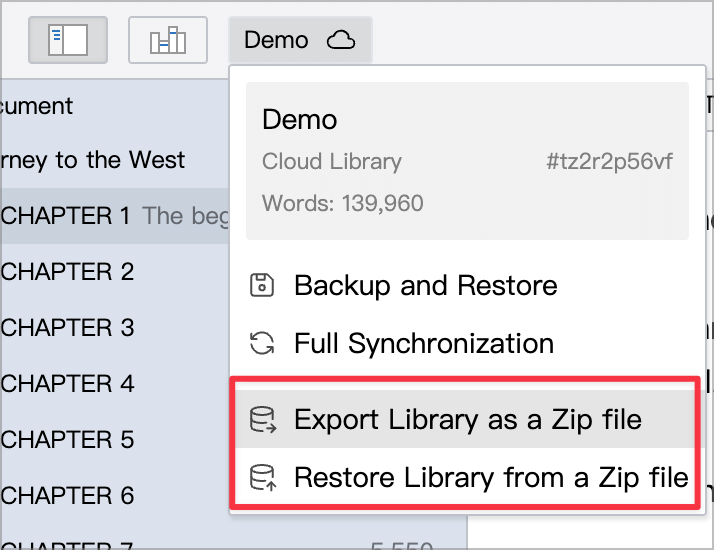Start Full Synchronization

(468, 343)
